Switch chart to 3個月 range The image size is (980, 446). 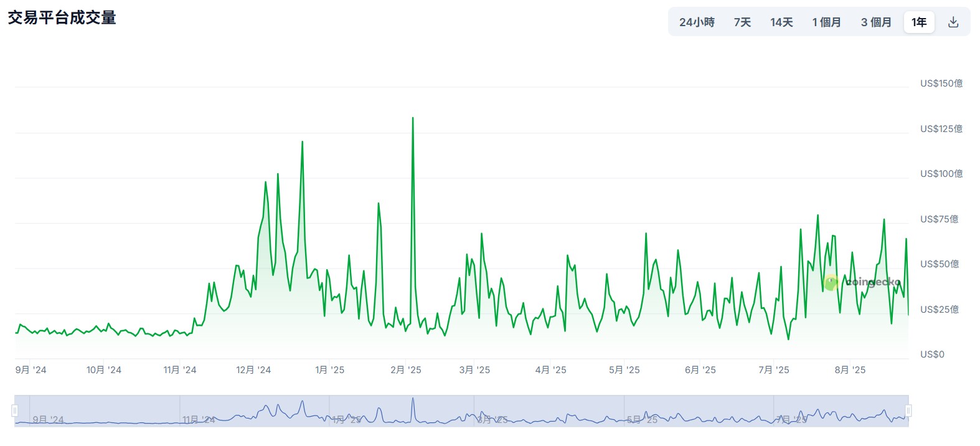[x=876, y=22]
